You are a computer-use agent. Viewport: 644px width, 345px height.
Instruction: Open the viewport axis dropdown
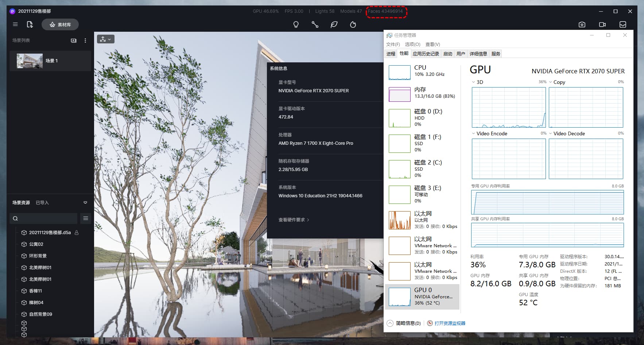pos(106,39)
